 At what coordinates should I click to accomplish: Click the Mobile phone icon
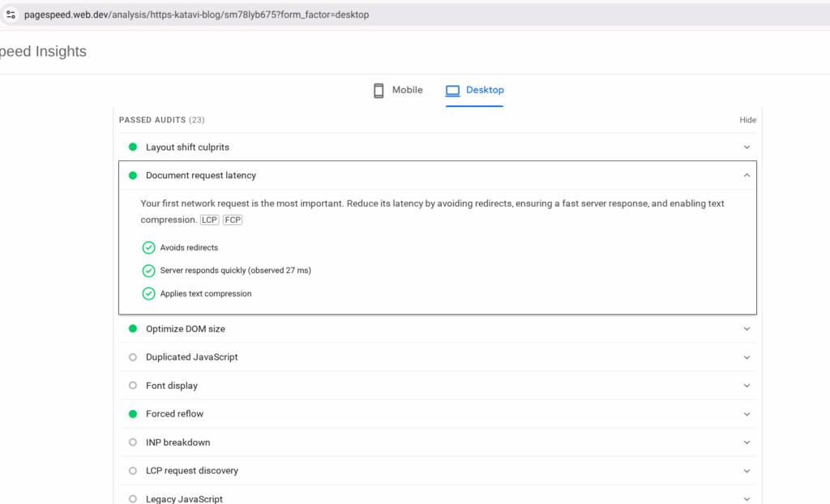click(x=378, y=90)
